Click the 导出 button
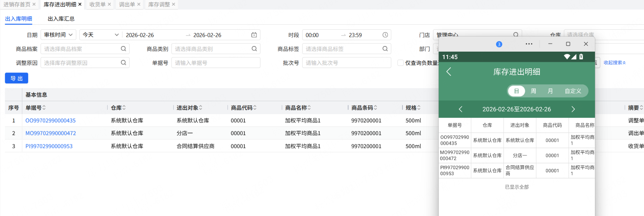644x216 pixels. tap(16, 78)
